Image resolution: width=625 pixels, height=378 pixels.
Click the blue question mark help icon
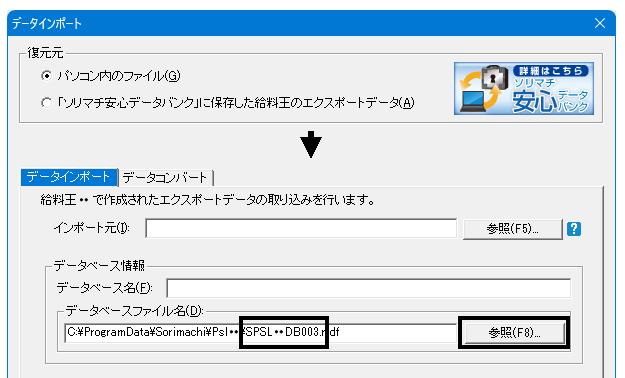[574, 229]
